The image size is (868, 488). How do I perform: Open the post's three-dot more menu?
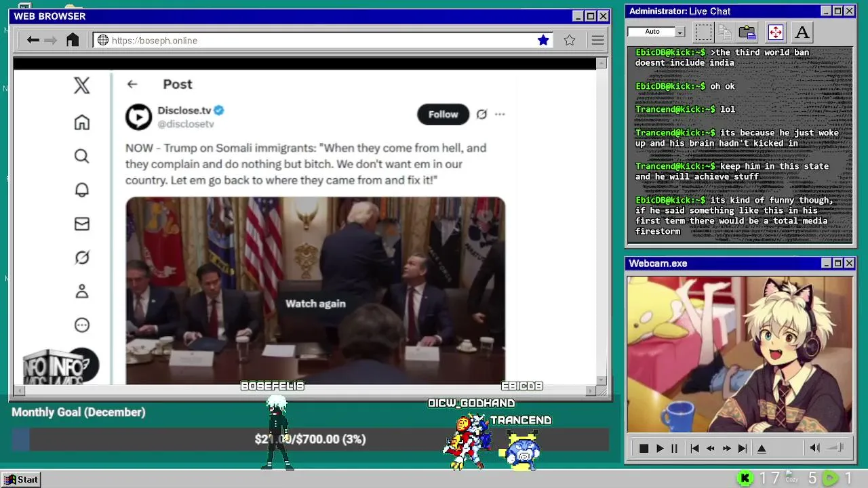coord(500,115)
